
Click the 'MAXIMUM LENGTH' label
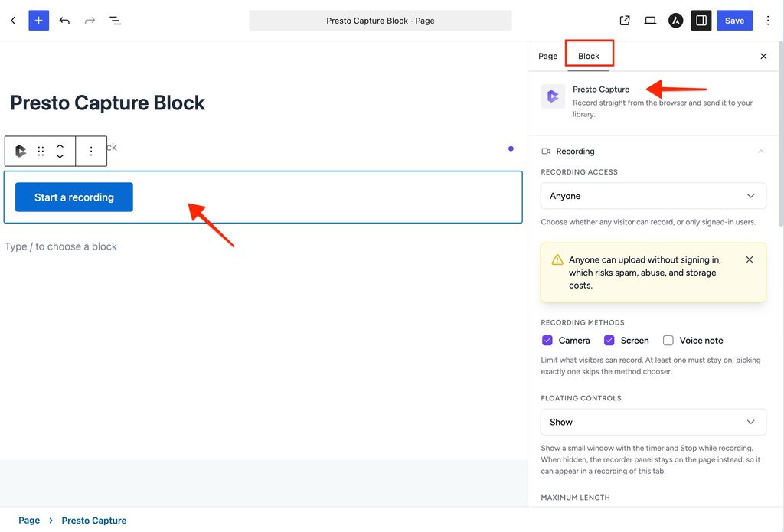coord(575,498)
